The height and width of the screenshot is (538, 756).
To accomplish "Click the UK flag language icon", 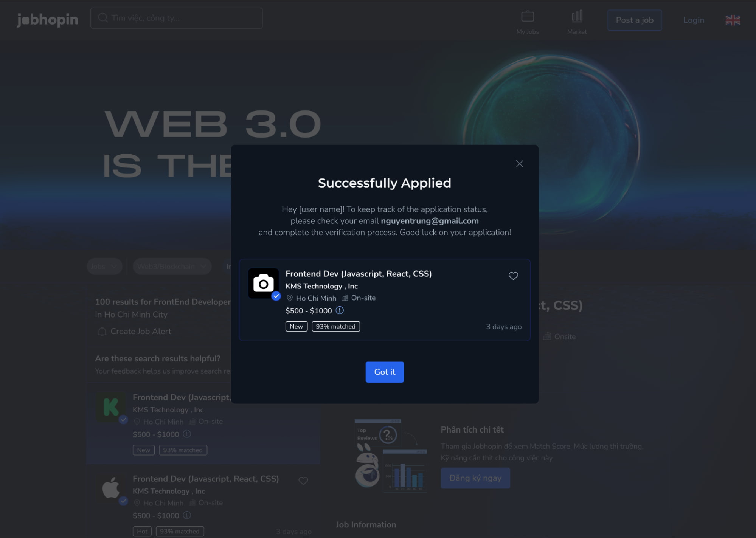I will (x=733, y=19).
